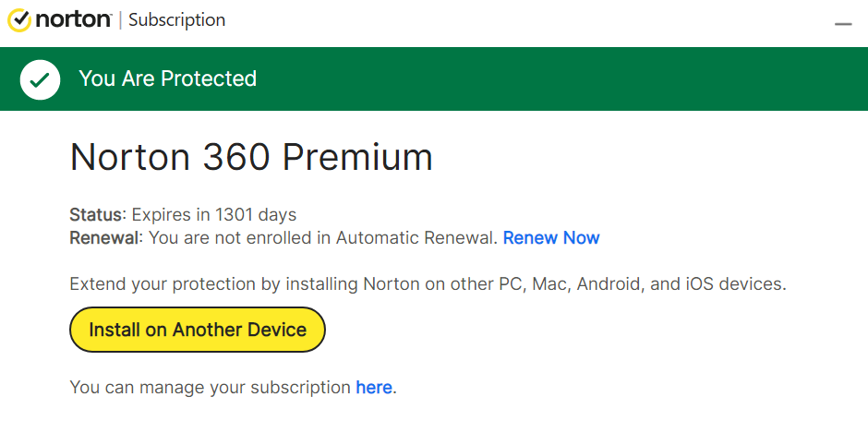
Task: Click the Extend your protection sentence
Action: click(x=277, y=283)
